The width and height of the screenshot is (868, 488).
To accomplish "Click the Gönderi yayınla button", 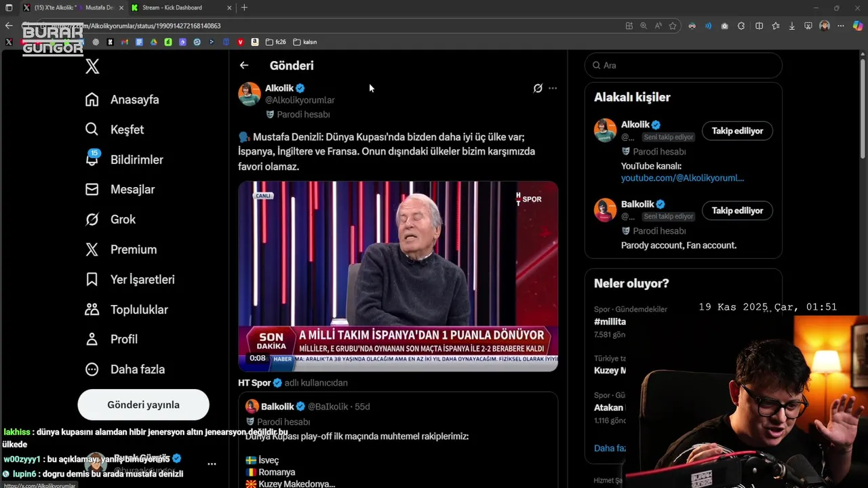I will click(143, 405).
